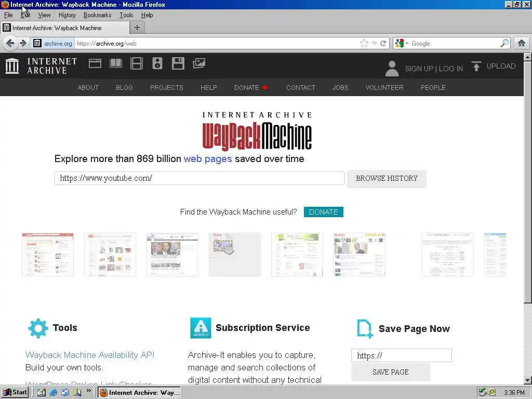Open the Web section icon in Archive header
This screenshot has width=532, height=399.
point(95,63)
